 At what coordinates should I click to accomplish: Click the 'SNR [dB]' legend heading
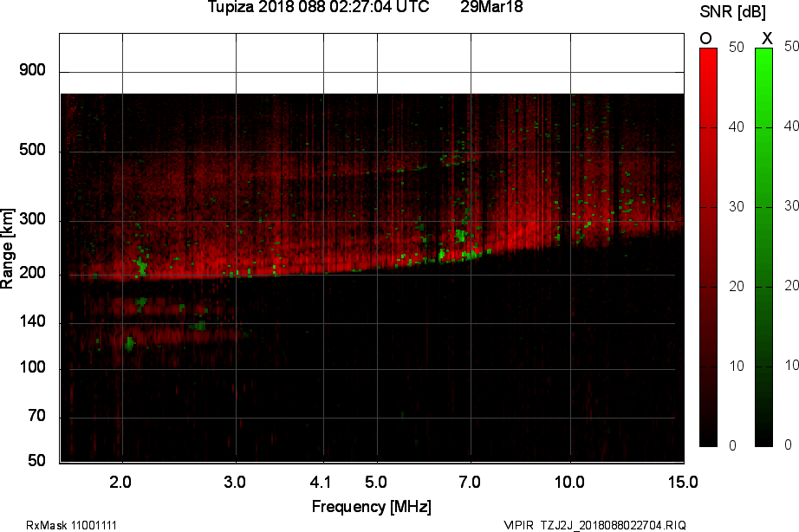[733, 11]
